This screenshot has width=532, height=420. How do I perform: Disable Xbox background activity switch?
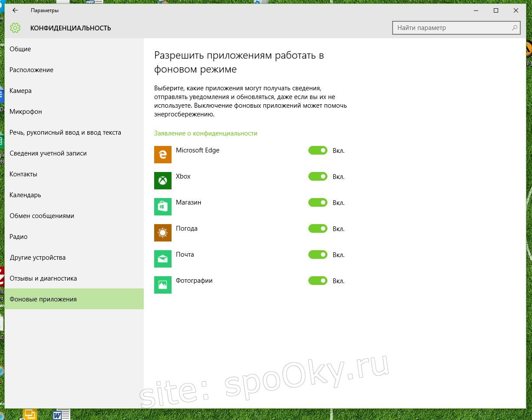coord(318,176)
